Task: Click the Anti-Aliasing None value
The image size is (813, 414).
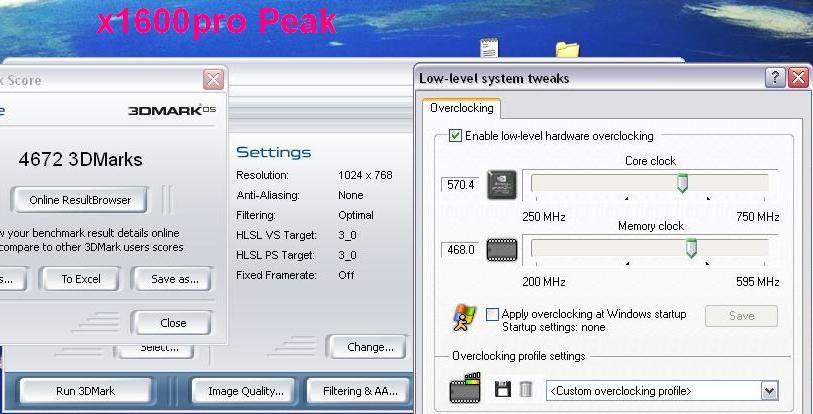Action: (351, 195)
